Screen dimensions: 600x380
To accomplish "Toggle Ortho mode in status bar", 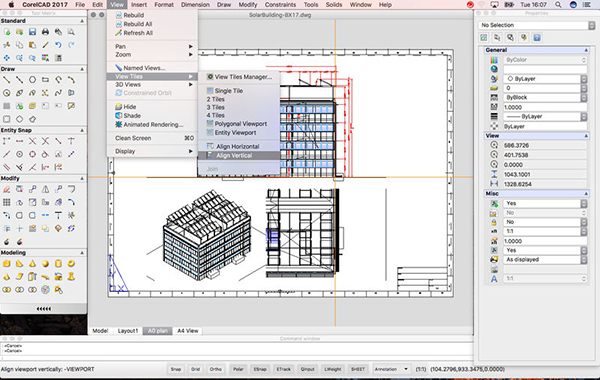I will [x=216, y=369].
